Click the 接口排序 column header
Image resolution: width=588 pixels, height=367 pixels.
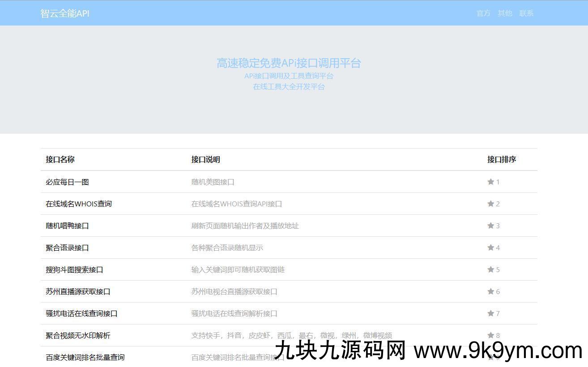tap(501, 159)
